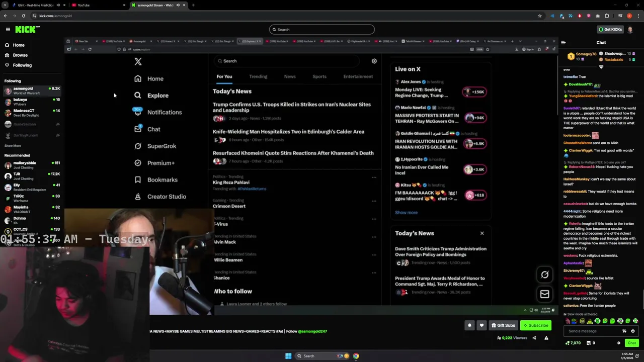Open X explore settings gear
The height and width of the screenshot is (362, 644).
pyautogui.click(x=374, y=61)
